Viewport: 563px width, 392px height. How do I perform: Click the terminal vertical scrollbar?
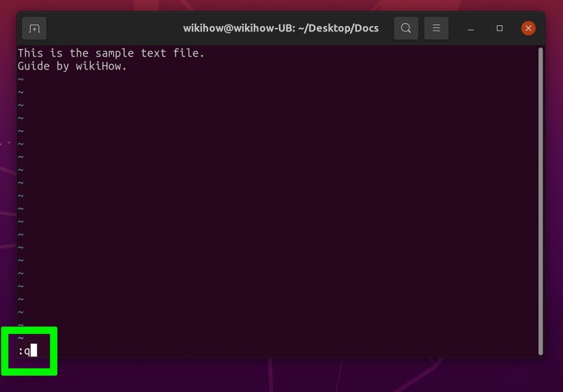(x=540, y=201)
